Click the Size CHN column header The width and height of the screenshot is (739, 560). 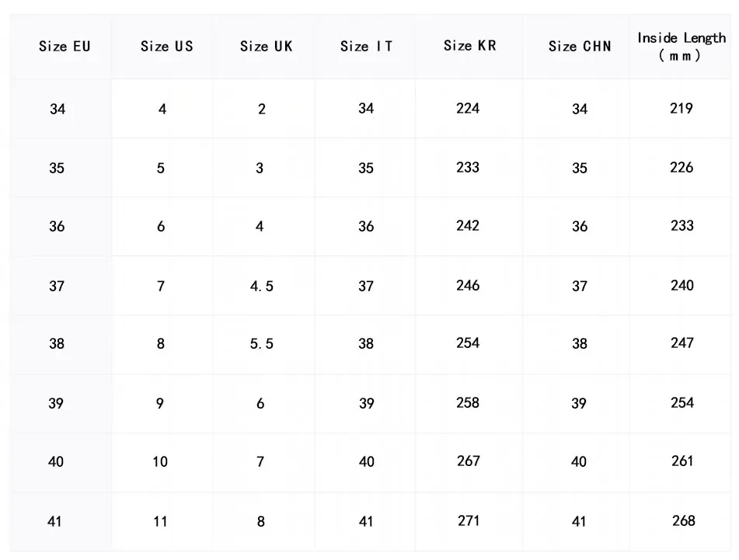point(580,47)
